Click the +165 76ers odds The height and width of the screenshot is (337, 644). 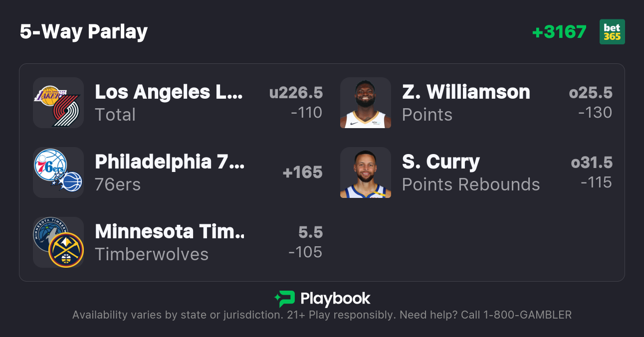(302, 172)
